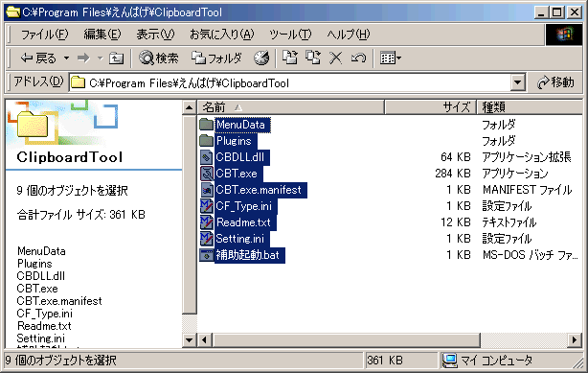Screen dimensions: 588x373
Task: Go up one folder level icon
Action: 116,58
